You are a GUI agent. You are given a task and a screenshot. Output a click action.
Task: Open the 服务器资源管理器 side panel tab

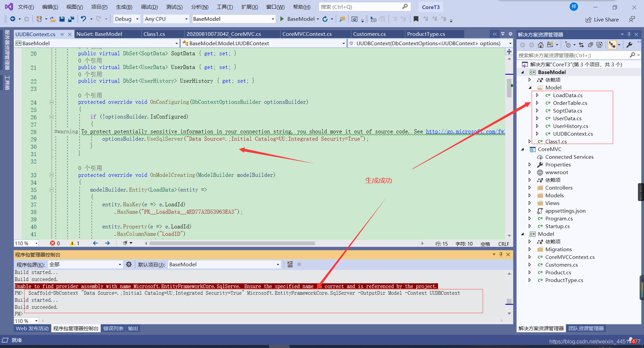7,50
